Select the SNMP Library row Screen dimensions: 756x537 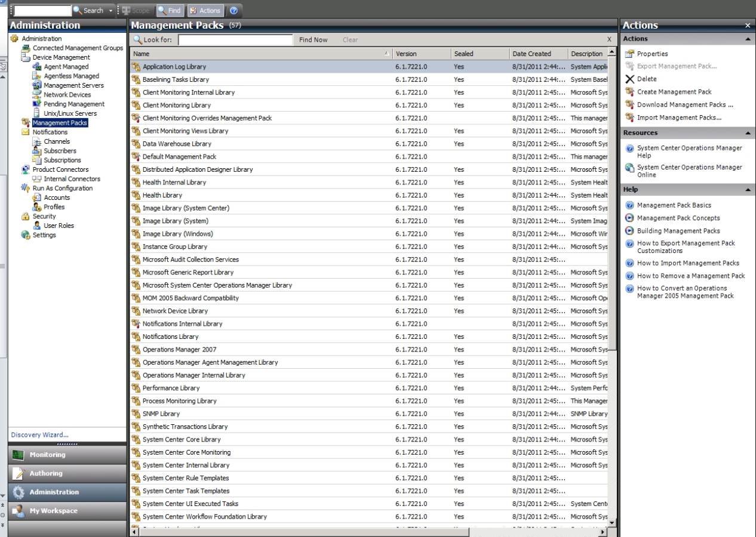(x=368, y=413)
